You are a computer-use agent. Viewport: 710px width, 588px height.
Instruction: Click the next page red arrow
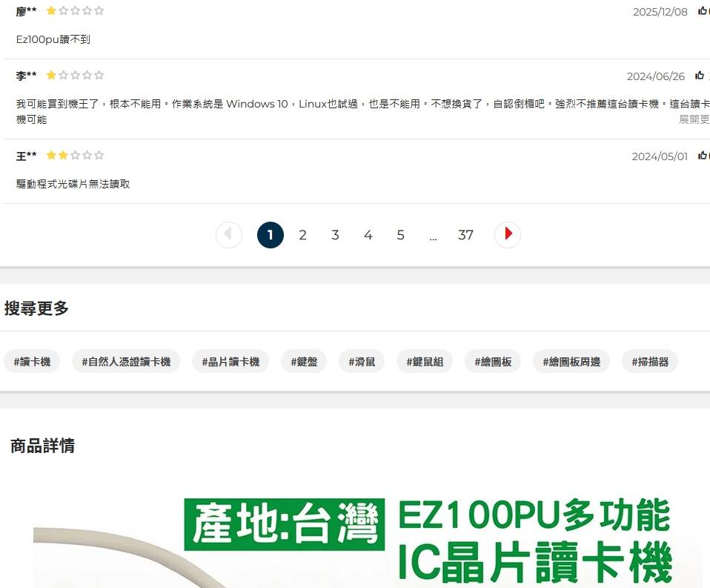point(508,235)
